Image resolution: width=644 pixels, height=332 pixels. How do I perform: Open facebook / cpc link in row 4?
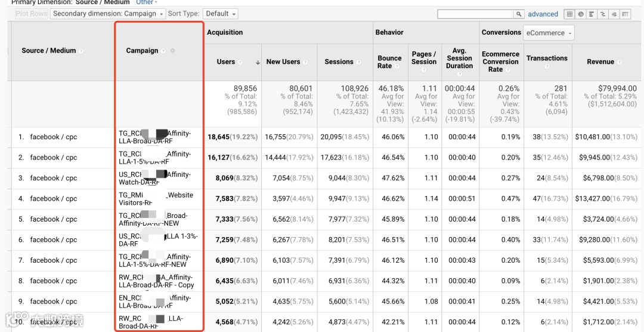click(x=54, y=199)
